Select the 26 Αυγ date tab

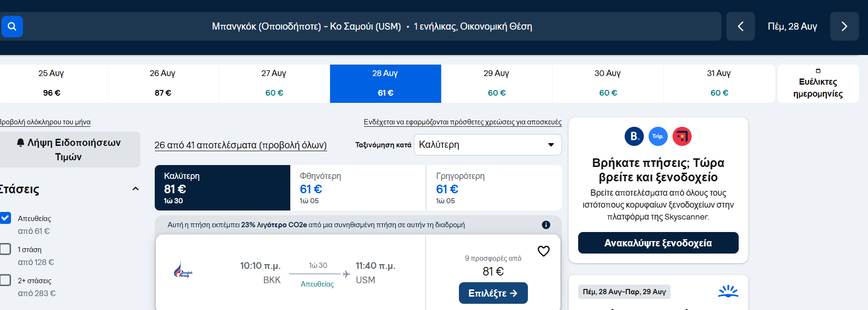pos(163,83)
